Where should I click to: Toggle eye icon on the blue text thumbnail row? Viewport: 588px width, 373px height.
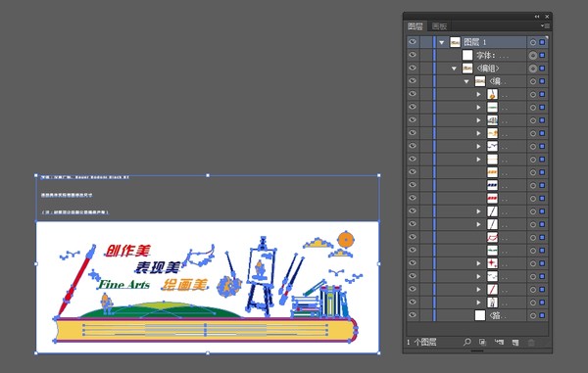(x=413, y=185)
